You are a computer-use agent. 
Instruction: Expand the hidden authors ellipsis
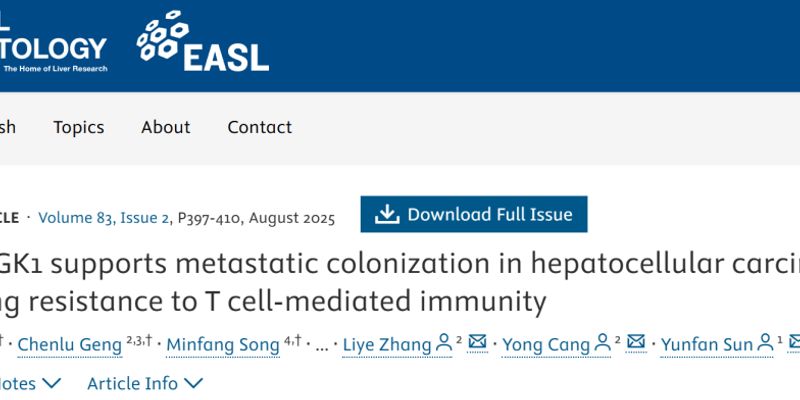(322, 346)
